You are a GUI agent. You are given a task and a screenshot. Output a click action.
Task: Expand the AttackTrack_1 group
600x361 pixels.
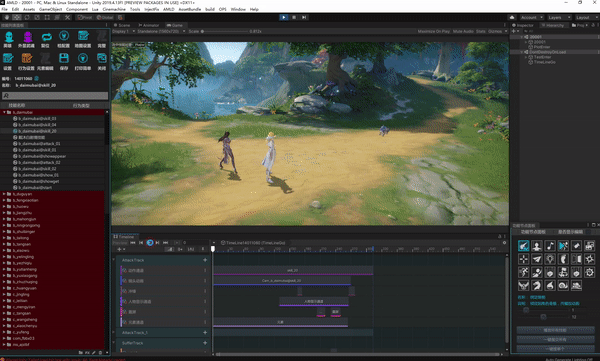click(114, 332)
